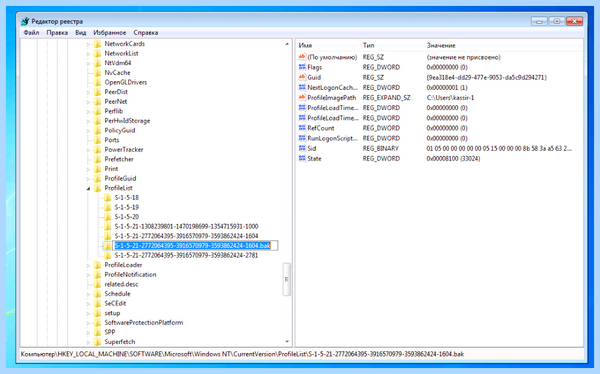Open the Избранное menu

tap(109, 33)
